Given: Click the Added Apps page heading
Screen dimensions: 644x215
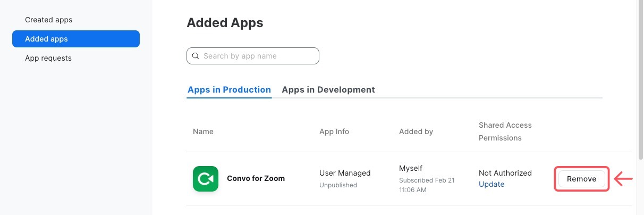Looking at the screenshot, I should click(x=225, y=23).
